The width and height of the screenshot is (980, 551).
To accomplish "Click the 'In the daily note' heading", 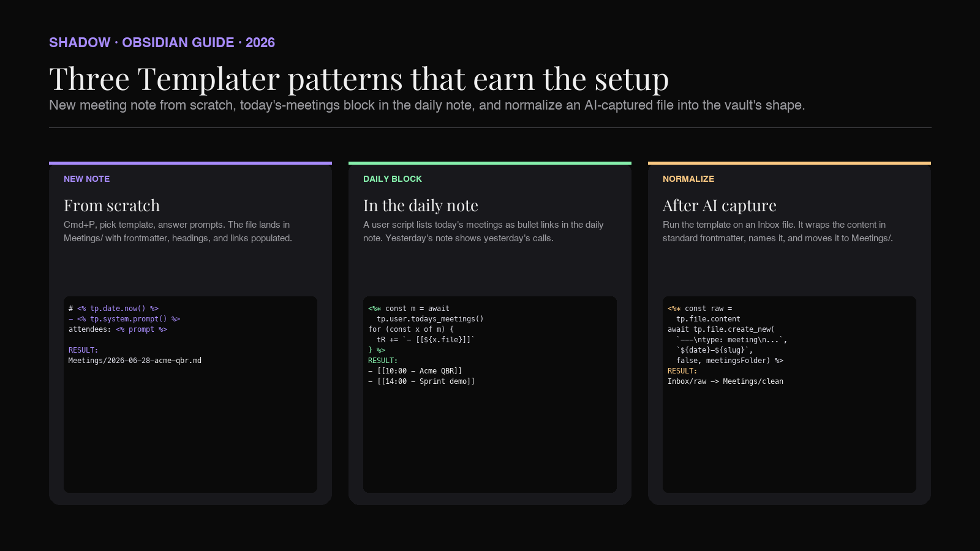I will pyautogui.click(x=421, y=205).
